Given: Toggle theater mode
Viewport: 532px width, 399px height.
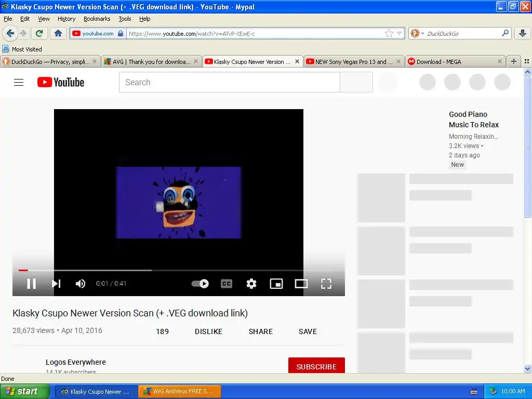Looking at the screenshot, I should (x=301, y=284).
